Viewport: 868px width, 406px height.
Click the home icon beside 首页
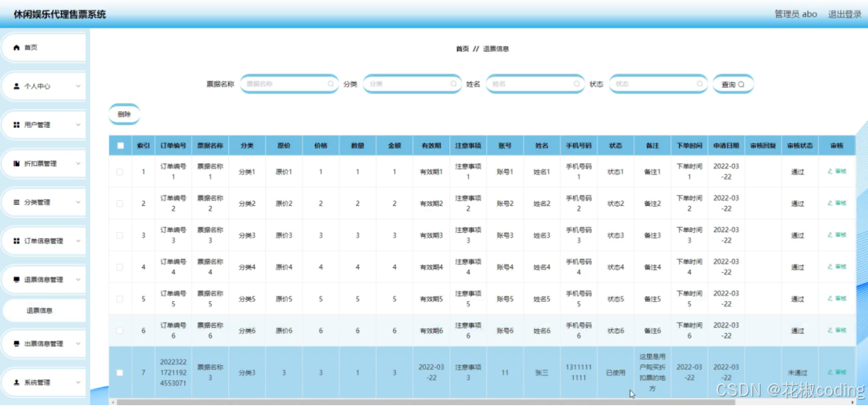(16, 48)
